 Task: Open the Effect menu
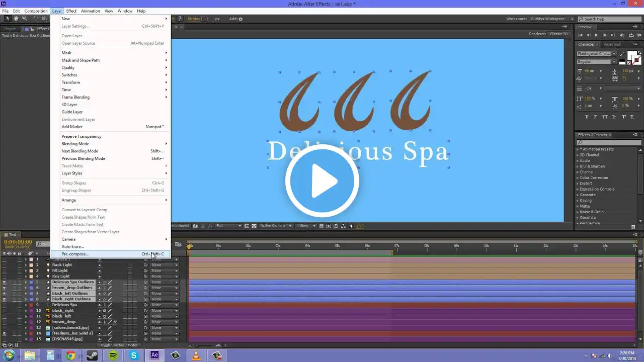(71, 11)
